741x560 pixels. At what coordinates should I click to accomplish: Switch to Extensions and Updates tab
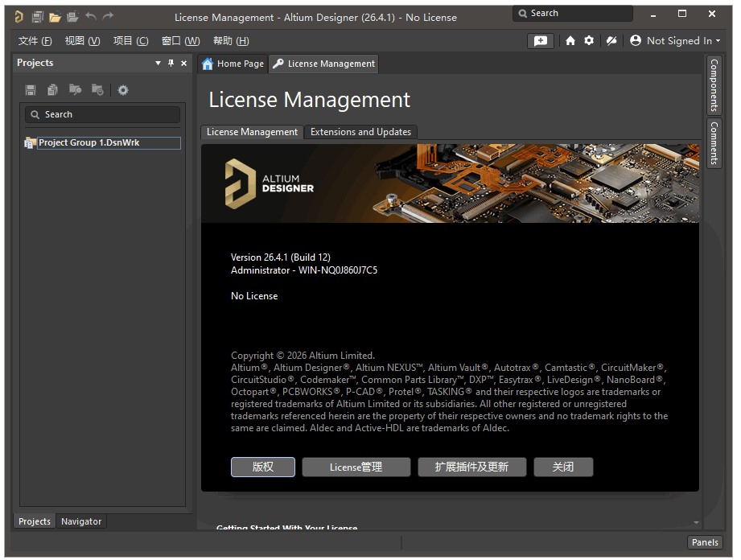pos(360,132)
